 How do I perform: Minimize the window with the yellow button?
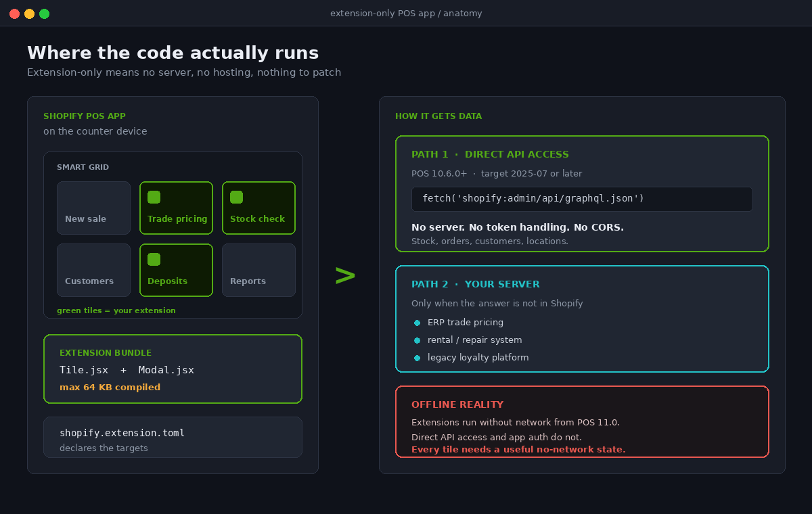point(29,14)
